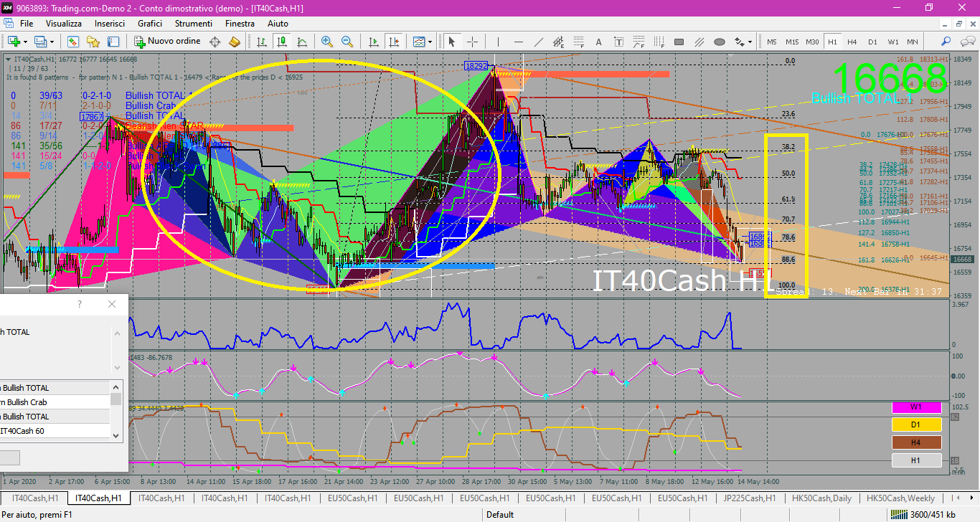Viewport: 980px width, 522px height.
Task: Click the brown H4 legend swatch
Action: tap(916, 442)
